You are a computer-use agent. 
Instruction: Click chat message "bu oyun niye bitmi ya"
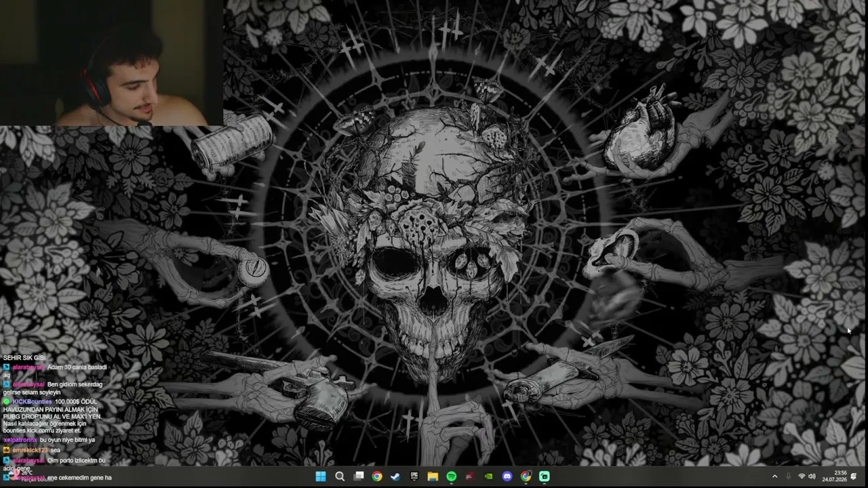click(x=67, y=440)
